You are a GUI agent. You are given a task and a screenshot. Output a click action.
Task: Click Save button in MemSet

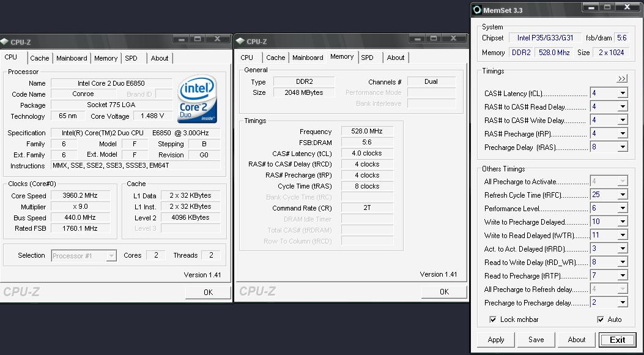click(536, 340)
